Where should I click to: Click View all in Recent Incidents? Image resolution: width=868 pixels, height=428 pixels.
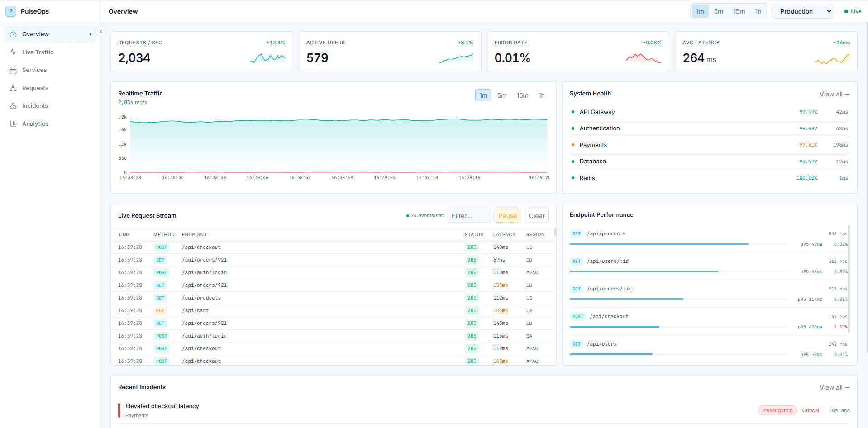pyautogui.click(x=835, y=387)
